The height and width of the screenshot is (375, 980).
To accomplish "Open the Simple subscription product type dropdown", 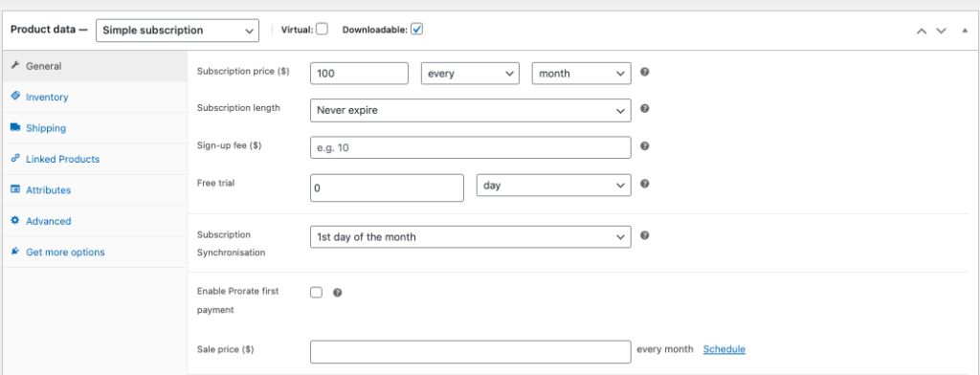I will 177,30.
